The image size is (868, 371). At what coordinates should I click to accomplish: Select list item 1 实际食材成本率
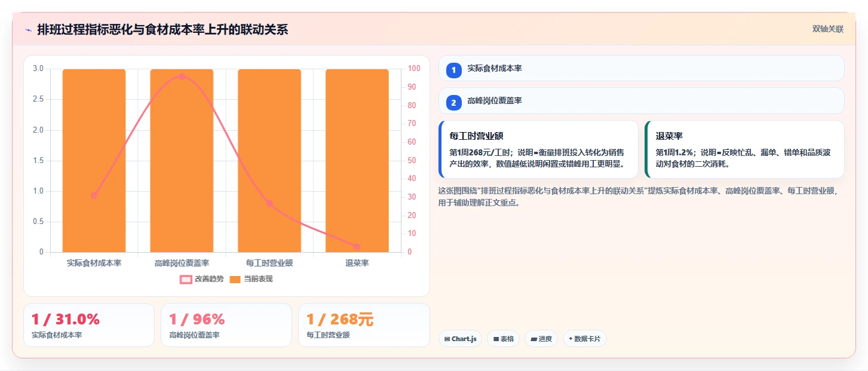tap(642, 68)
